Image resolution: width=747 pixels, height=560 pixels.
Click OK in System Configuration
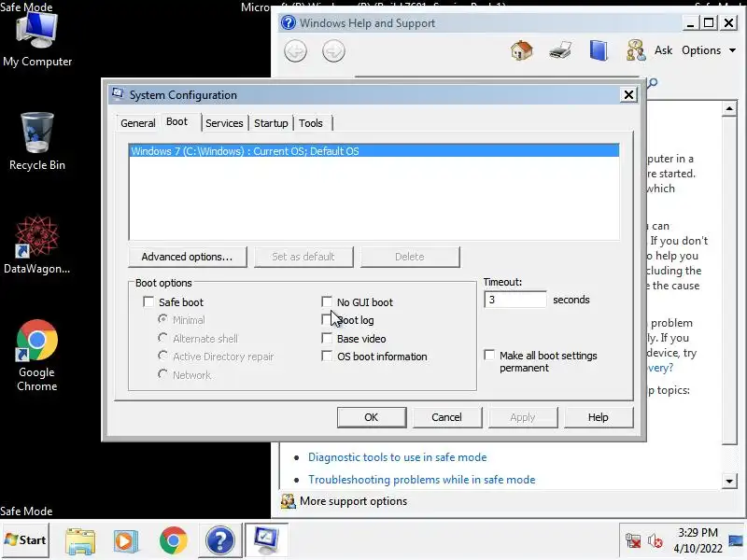coord(372,417)
